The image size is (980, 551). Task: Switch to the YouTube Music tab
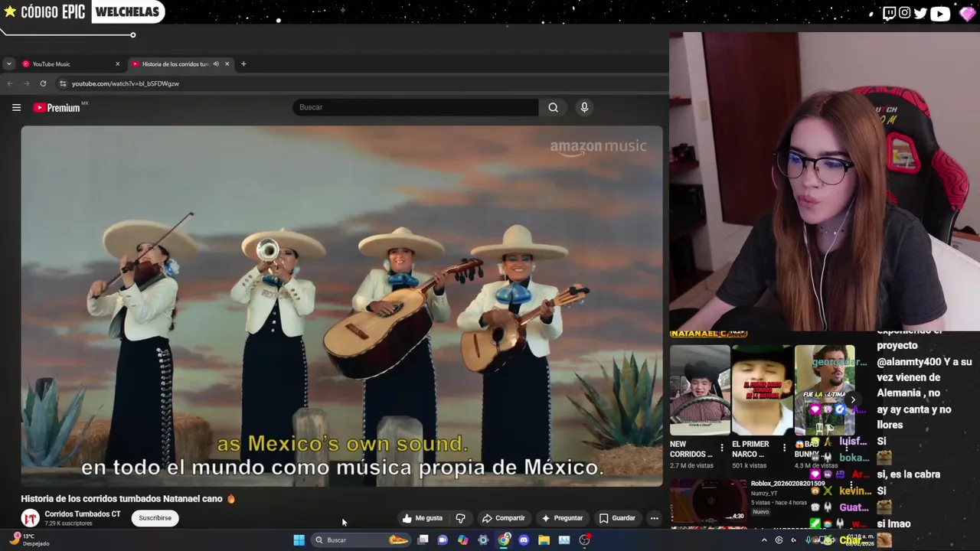pos(70,64)
